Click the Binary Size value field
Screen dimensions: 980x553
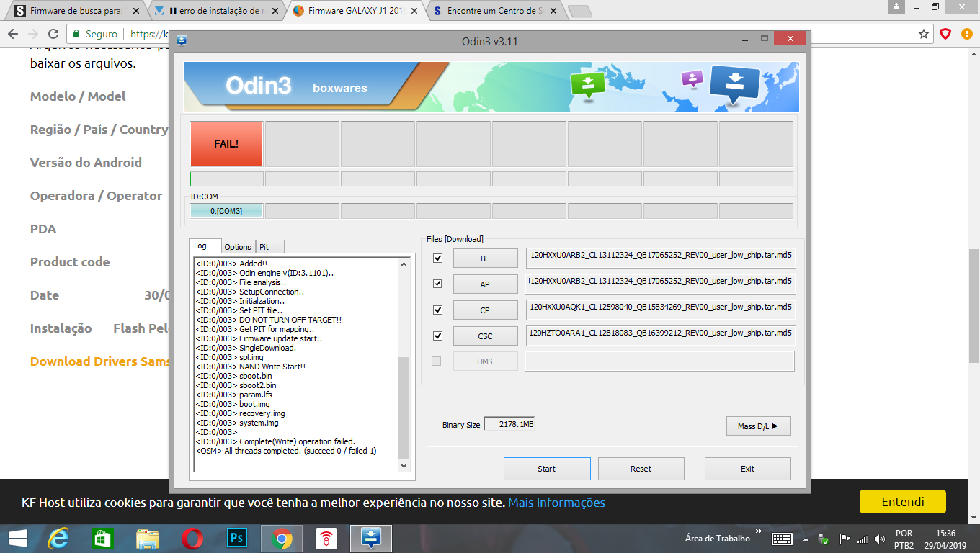tap(509, 424)
